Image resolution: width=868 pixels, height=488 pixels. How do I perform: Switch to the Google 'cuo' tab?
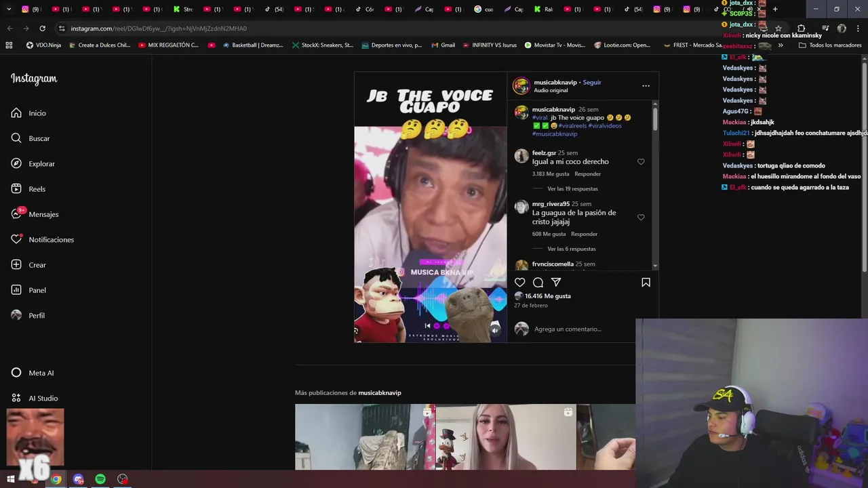coord(484,9)
